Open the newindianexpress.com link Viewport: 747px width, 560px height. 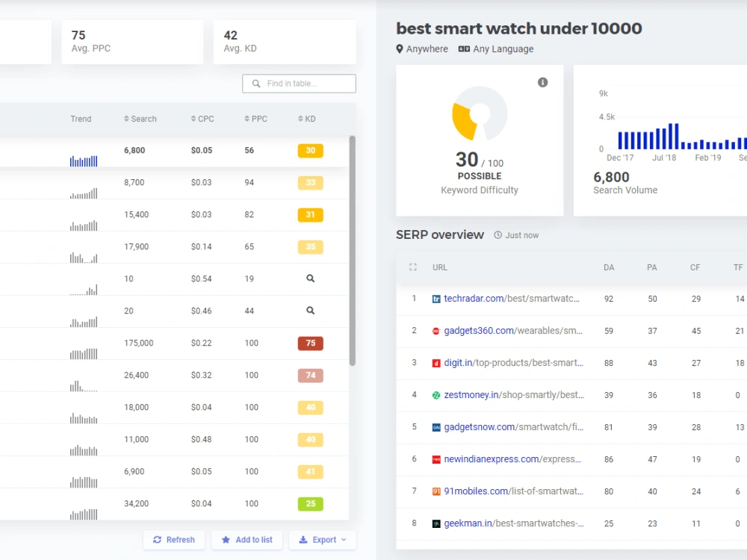(512, 459)
